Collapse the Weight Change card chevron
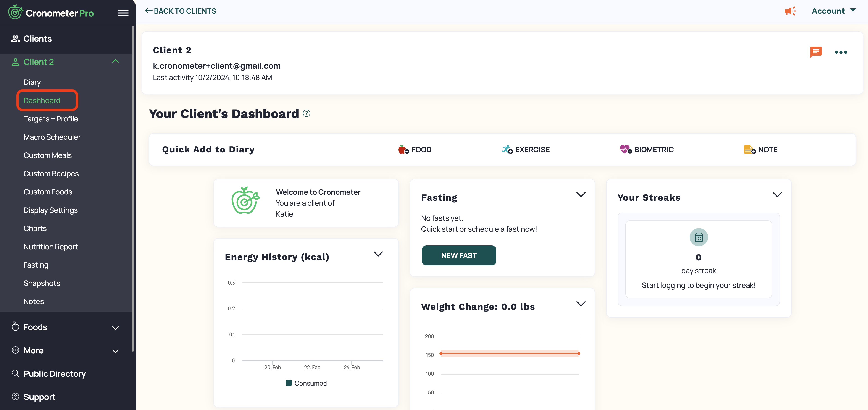 581,304
